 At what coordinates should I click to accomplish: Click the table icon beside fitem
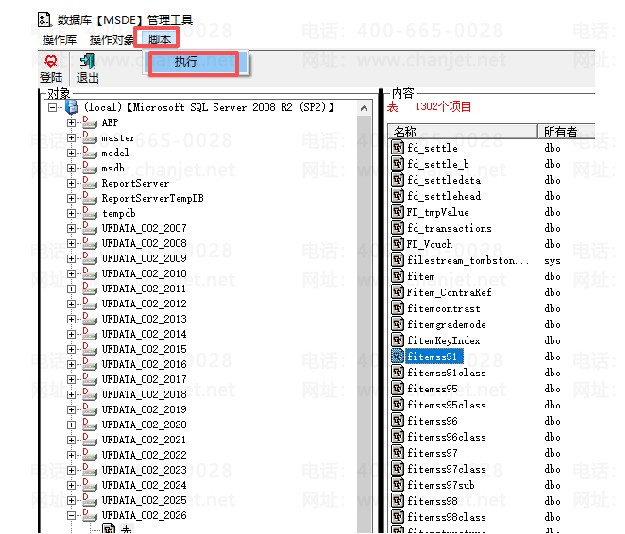click(397, 276)
